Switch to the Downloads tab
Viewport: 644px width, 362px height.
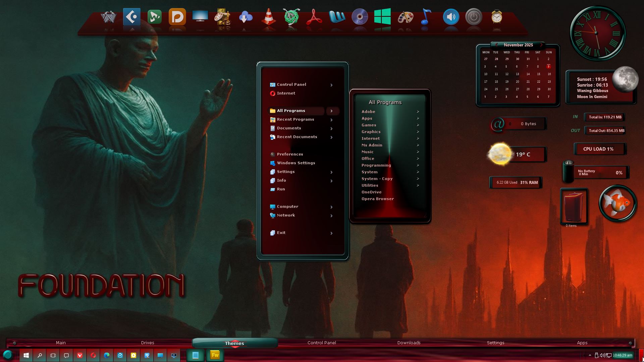point(409,343)
